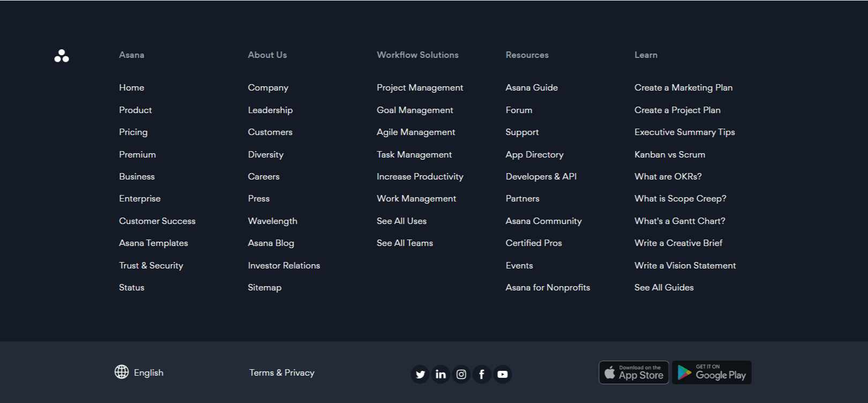Open What's a Gantt Chart? link
This screenshot has height=403, width=868.
pos(680,221)
